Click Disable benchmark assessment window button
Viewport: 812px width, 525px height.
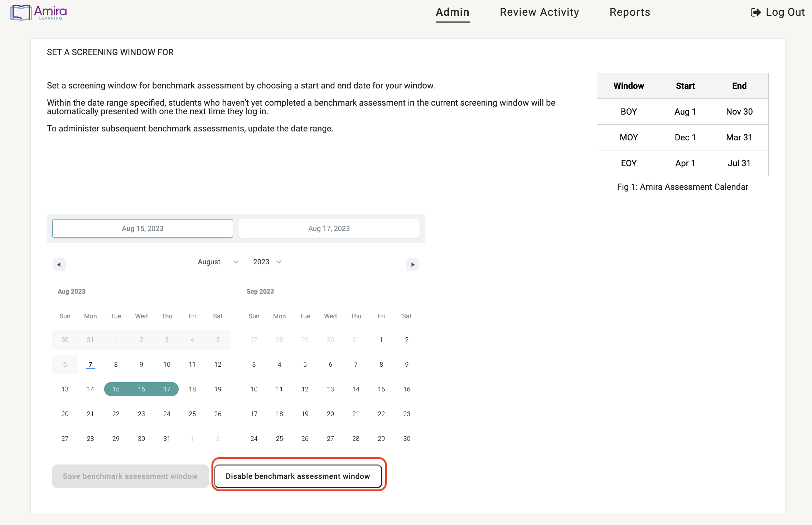tap(298, 476)
